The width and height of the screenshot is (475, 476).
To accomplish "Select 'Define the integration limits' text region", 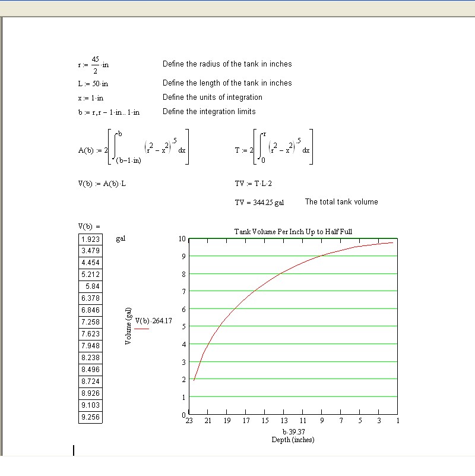I will pos(209,112).
